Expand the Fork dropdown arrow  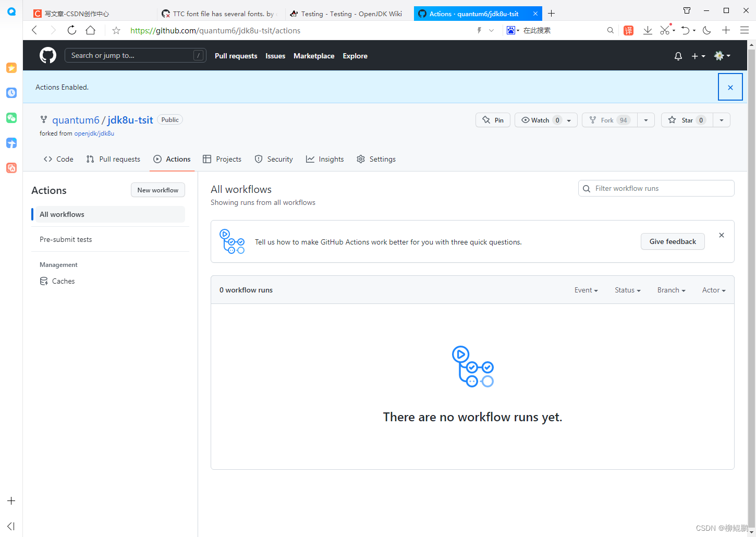646,120
